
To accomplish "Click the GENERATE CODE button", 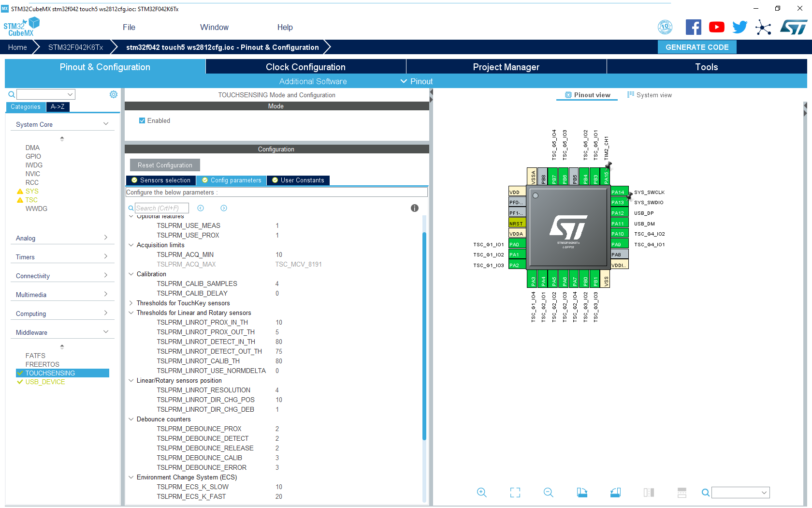I will coord(697,47).
